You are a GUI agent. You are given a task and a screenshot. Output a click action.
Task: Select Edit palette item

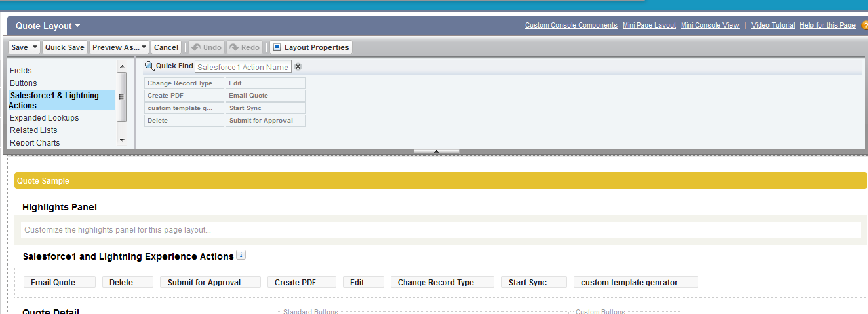pyautogui.click(x=265, y=83)
